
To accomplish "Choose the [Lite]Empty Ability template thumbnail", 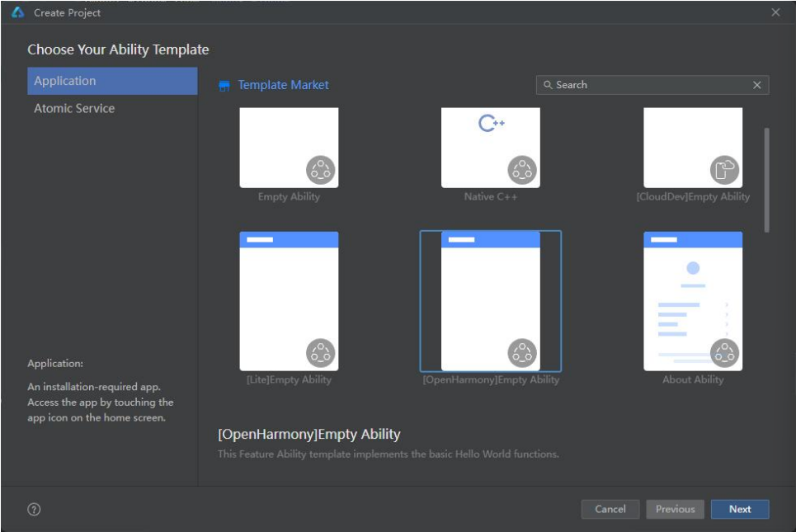I will pos(289,301).
